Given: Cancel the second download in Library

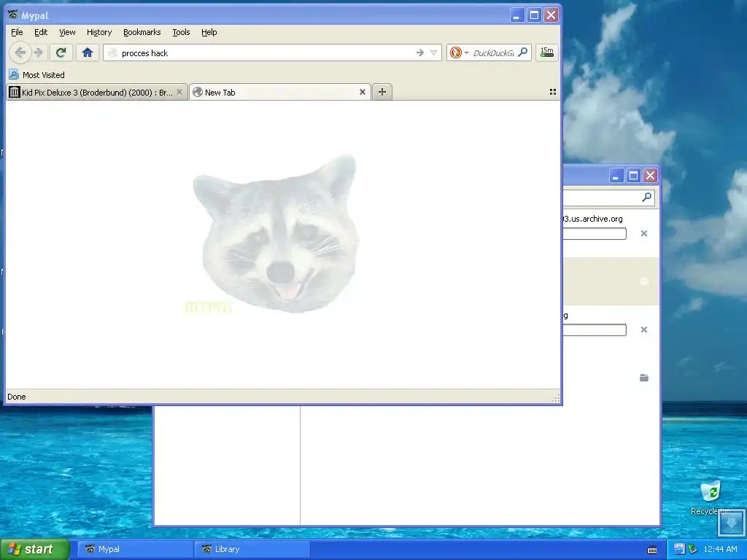Looking at the screenshot, I should tap(644, 330).
